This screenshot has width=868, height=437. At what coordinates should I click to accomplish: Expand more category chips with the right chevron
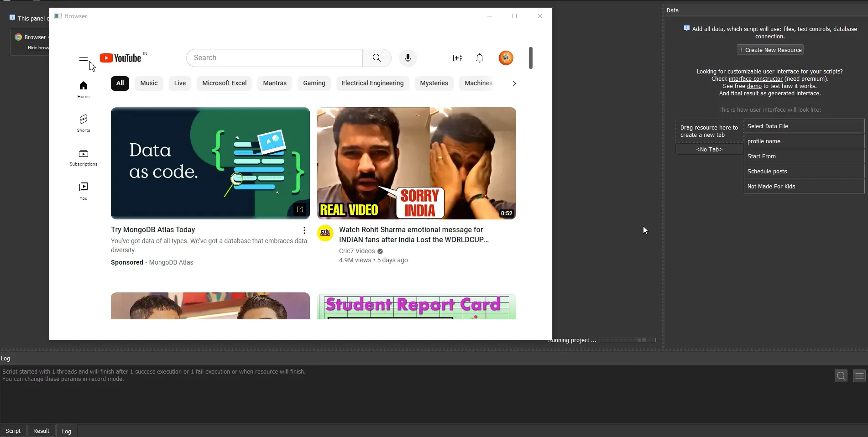[514, 83]
